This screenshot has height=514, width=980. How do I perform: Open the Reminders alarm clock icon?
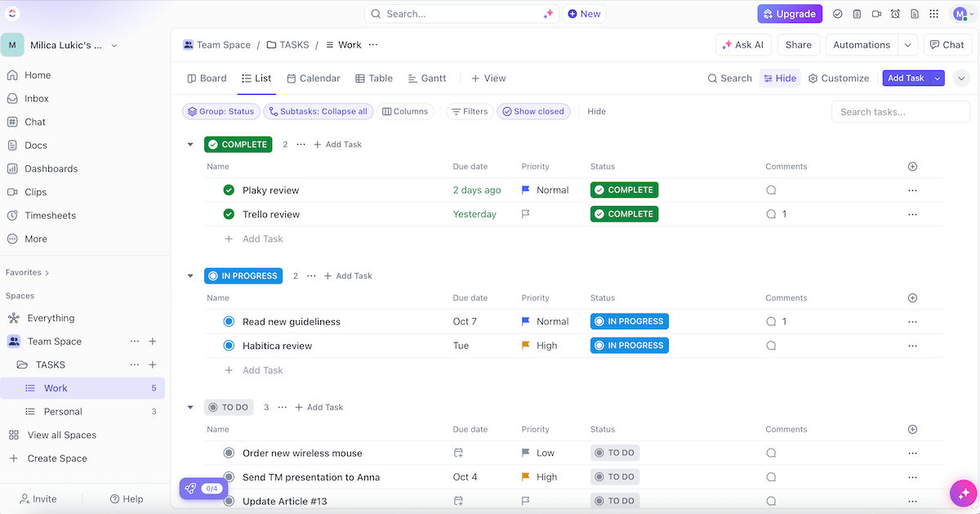[x=895, y=14]
